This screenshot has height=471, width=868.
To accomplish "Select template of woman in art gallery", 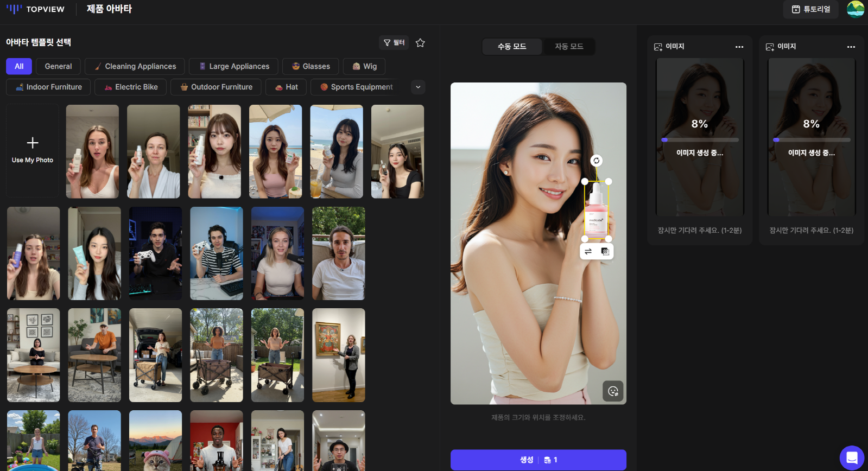I will click(x=339, y=355).
